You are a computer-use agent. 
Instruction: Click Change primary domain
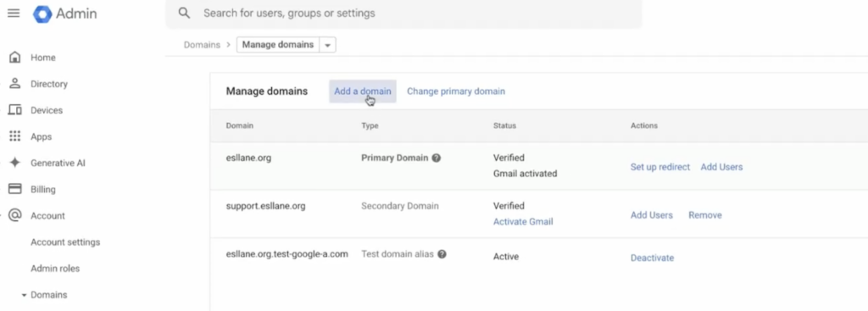(455, 92)
